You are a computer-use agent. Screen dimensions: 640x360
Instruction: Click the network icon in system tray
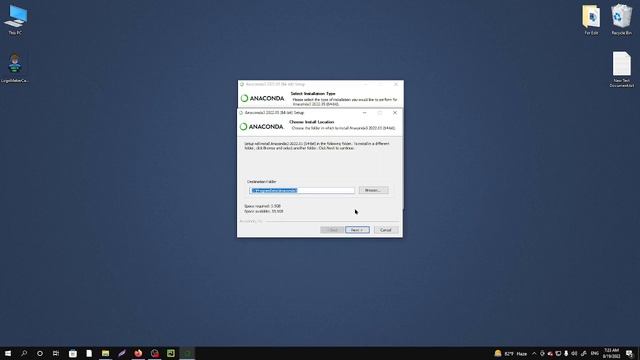(558, 353)
